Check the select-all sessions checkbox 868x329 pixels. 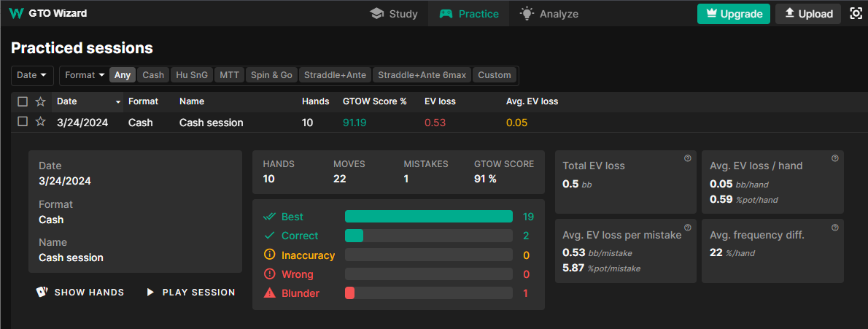point(22,101)
